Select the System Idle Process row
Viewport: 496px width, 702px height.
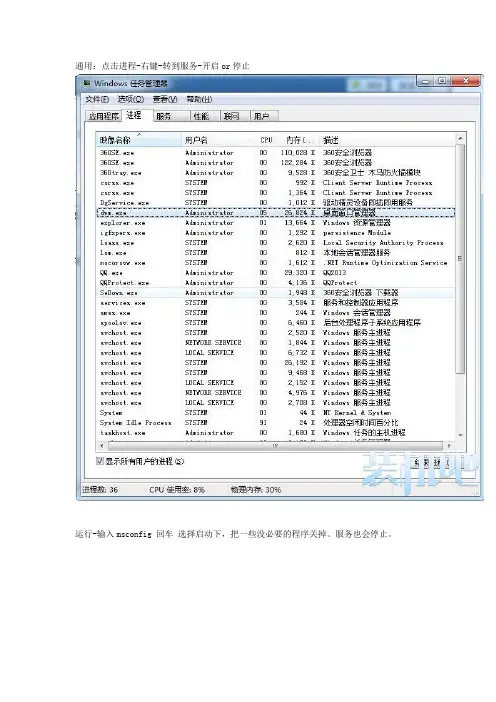coord(276,423)
